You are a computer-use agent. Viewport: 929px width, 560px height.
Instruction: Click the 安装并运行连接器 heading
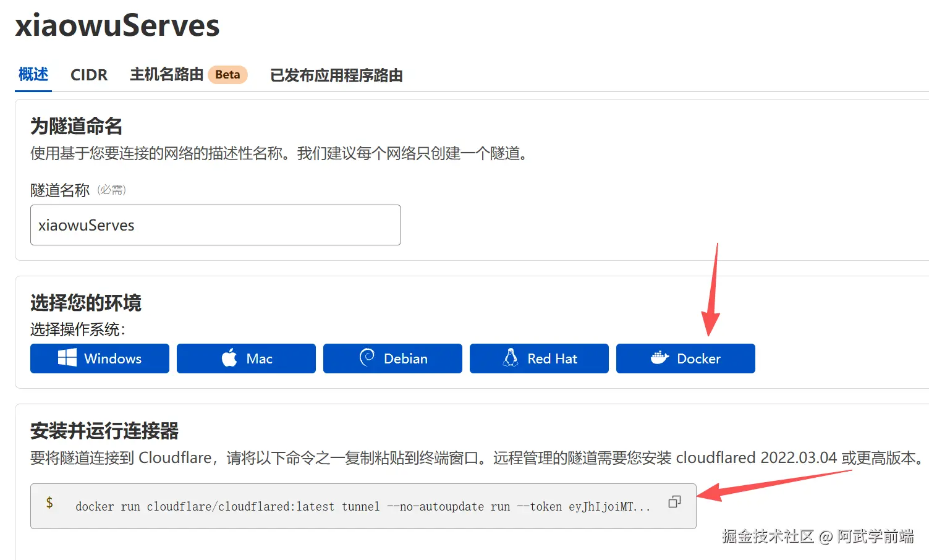(x=104, y=431)
